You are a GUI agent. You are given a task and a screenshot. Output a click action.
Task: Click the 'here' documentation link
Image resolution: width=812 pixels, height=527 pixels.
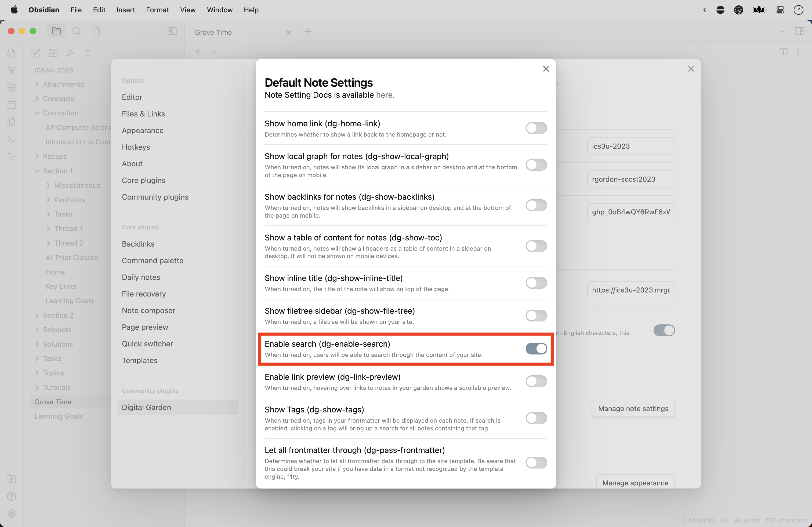click(x=384, y=95)
